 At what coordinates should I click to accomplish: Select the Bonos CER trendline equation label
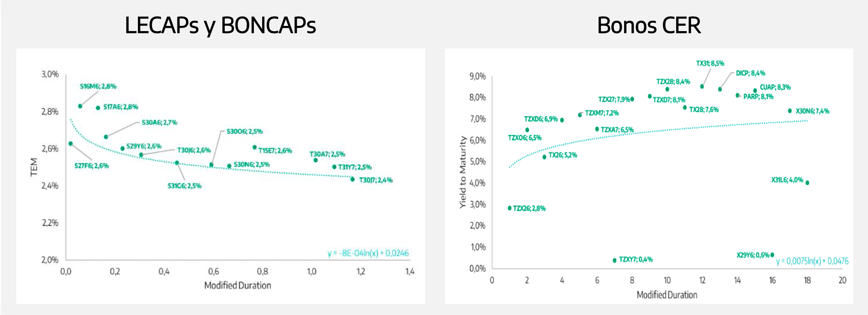(812, 261)
